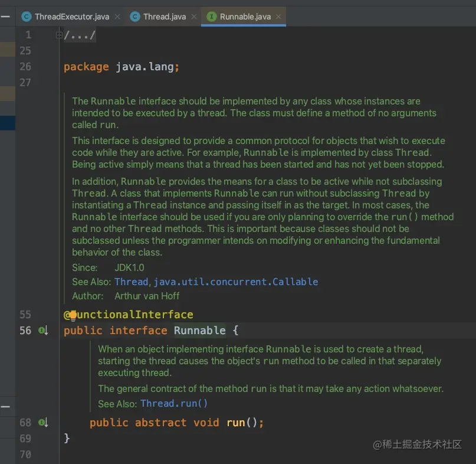Click the Author Arthur van Hoff text

click(126, 296)
